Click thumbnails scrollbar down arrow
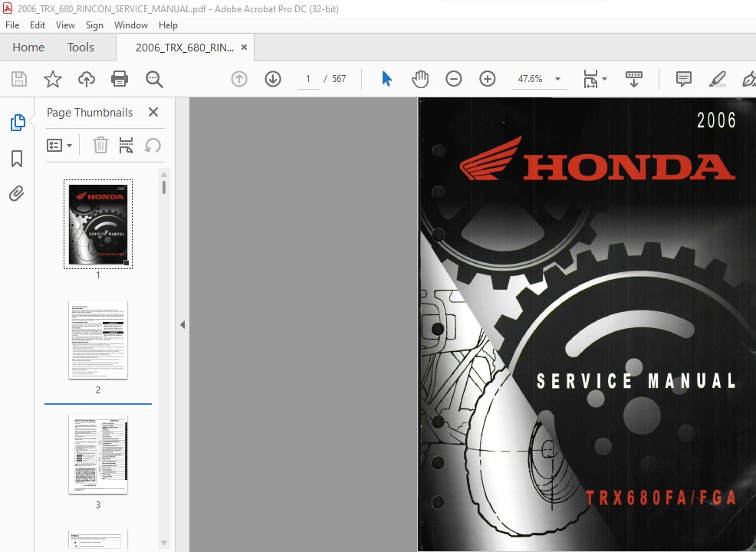The image size is (756, 552). point(164,543)
